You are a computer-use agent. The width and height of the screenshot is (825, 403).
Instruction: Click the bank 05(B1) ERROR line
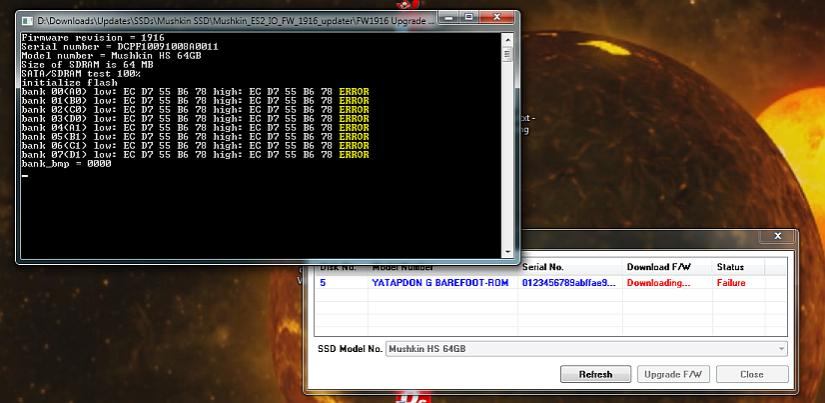(x=195, y=137)
